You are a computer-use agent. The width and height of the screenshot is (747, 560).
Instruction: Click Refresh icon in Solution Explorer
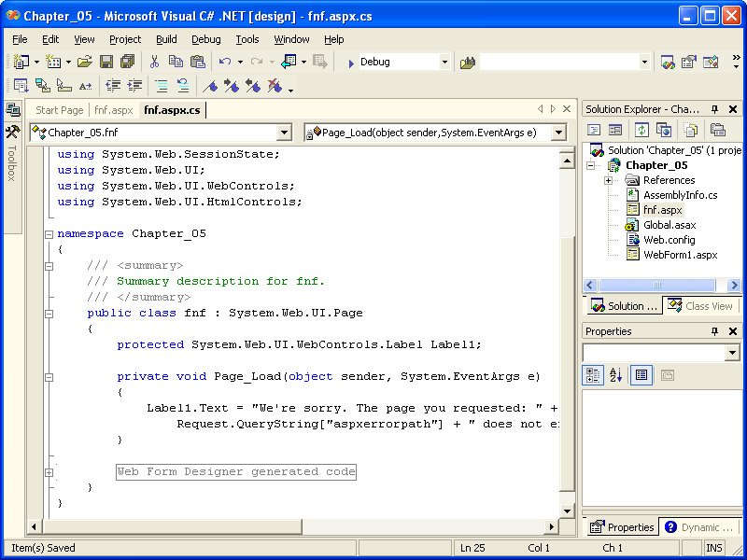pyautogui.click(x=642, y=130)
